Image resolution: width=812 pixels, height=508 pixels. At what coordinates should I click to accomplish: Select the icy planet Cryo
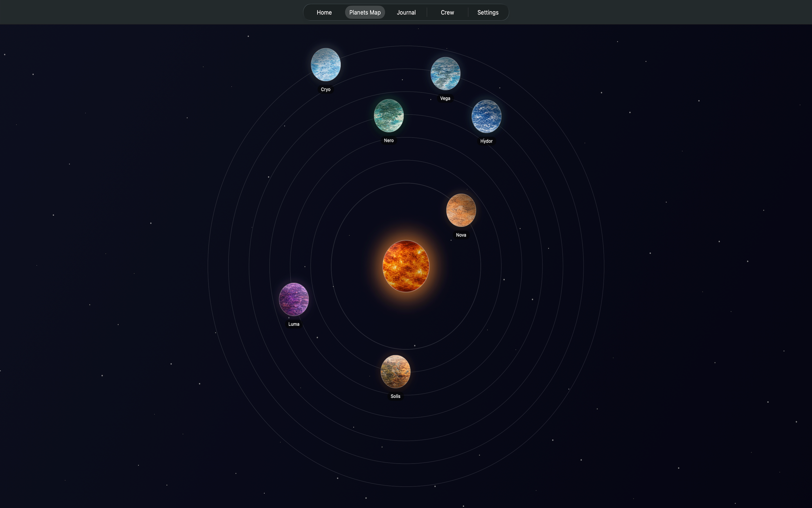tap(325, 65)
